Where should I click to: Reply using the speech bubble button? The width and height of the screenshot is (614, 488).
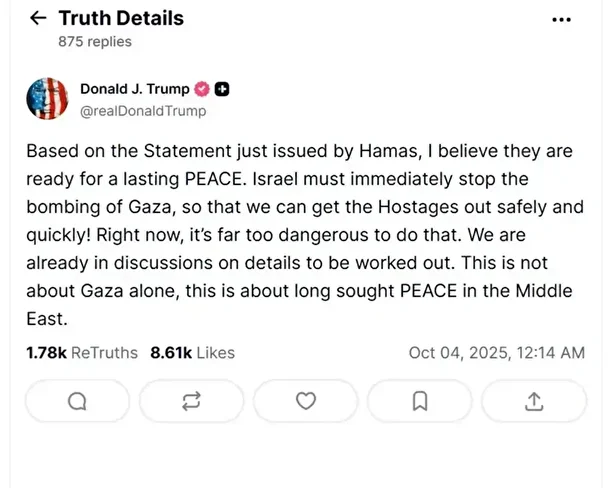coord(76,401)
